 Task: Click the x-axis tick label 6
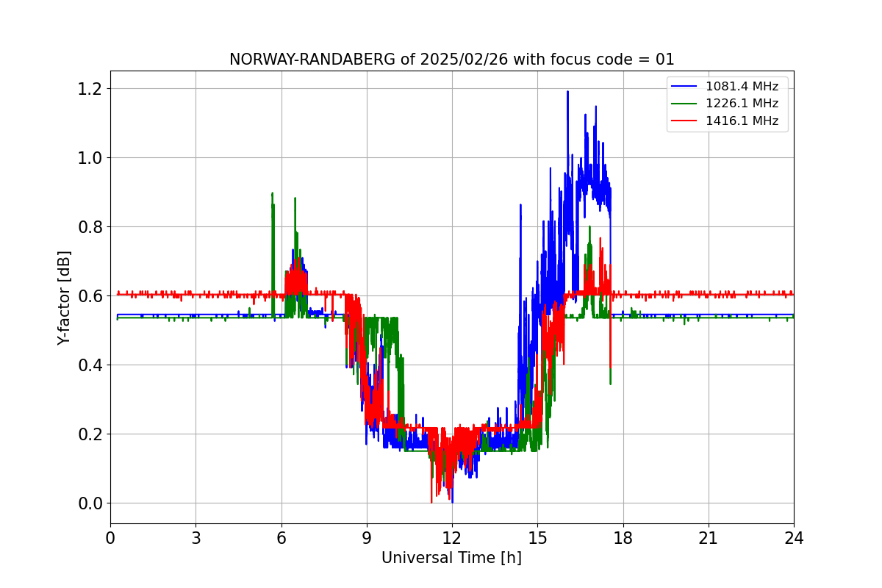tap(281, 538)
